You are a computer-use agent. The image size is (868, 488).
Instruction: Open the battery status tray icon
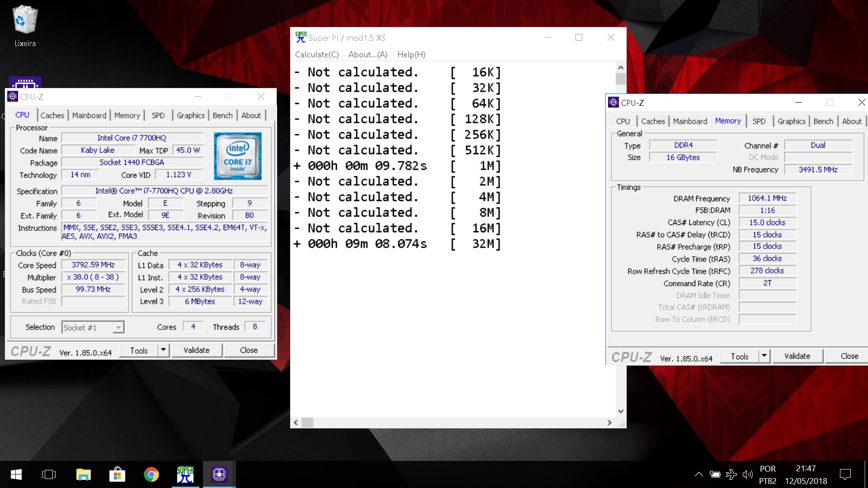[715, 474]
